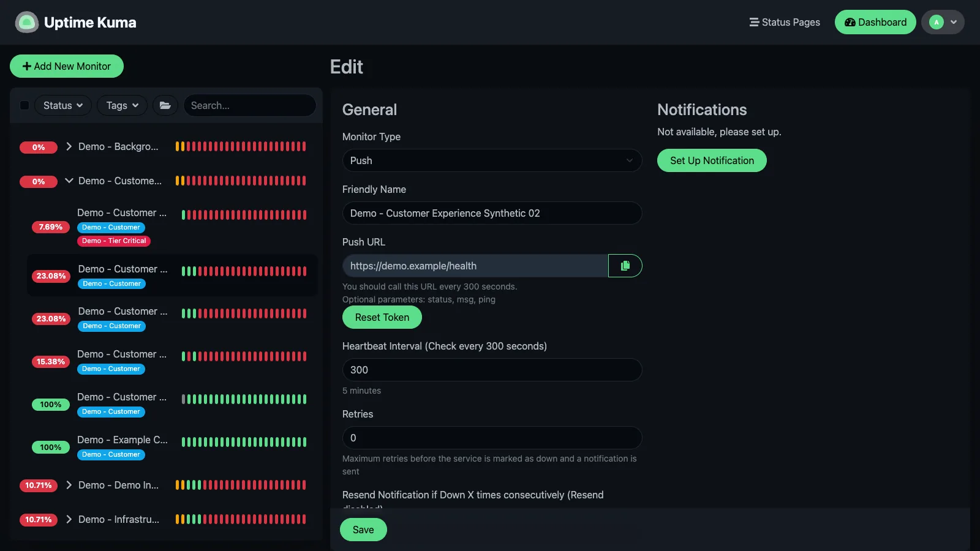Toggle the select-all monitors checkbox
This screenshot has width=980, height=551.
(24, 105)
